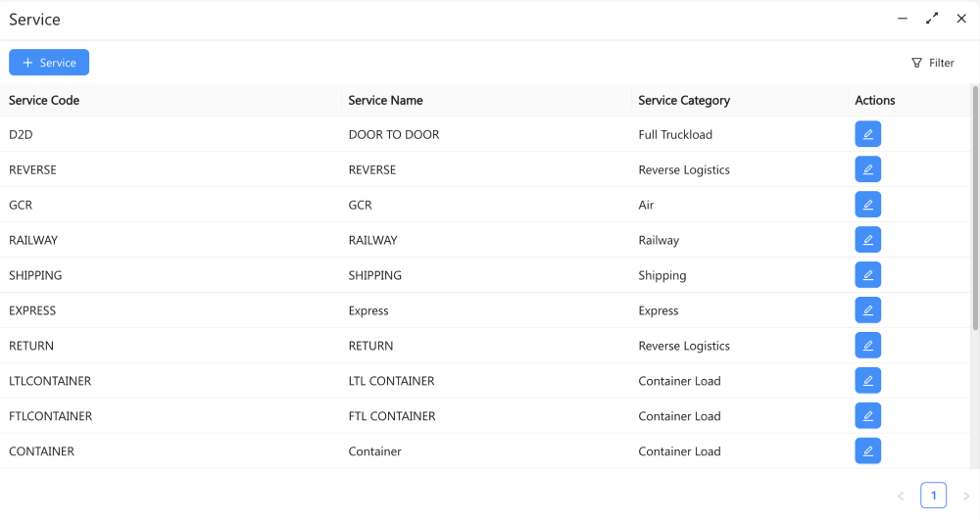Image resolution: width=980 pixels, height=519 pixels.
Task: Edit the FTLCONTAINER service entry
Action: (x=867, y=416)
